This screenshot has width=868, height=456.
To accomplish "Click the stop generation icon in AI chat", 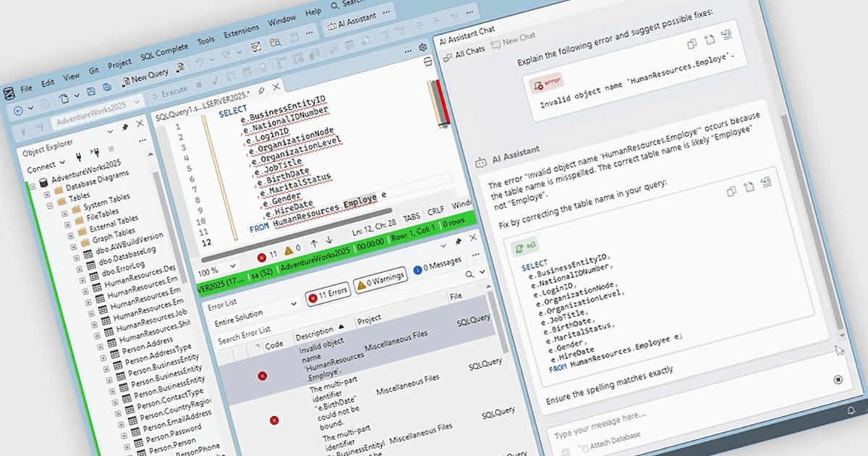I will coord(838,379).
